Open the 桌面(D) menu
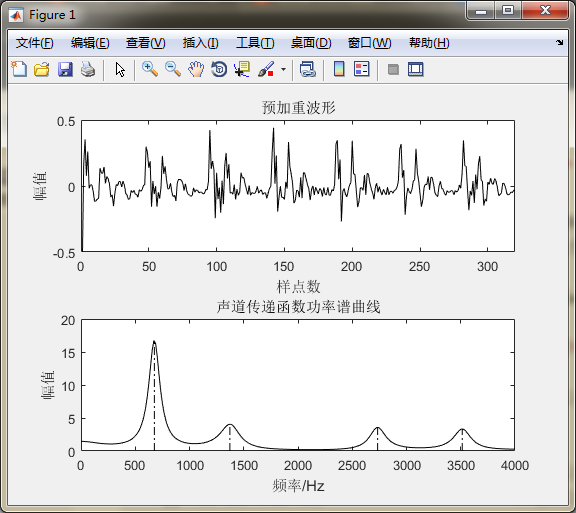This screenshot has width=576, height=513. click(x=311, y=43)
